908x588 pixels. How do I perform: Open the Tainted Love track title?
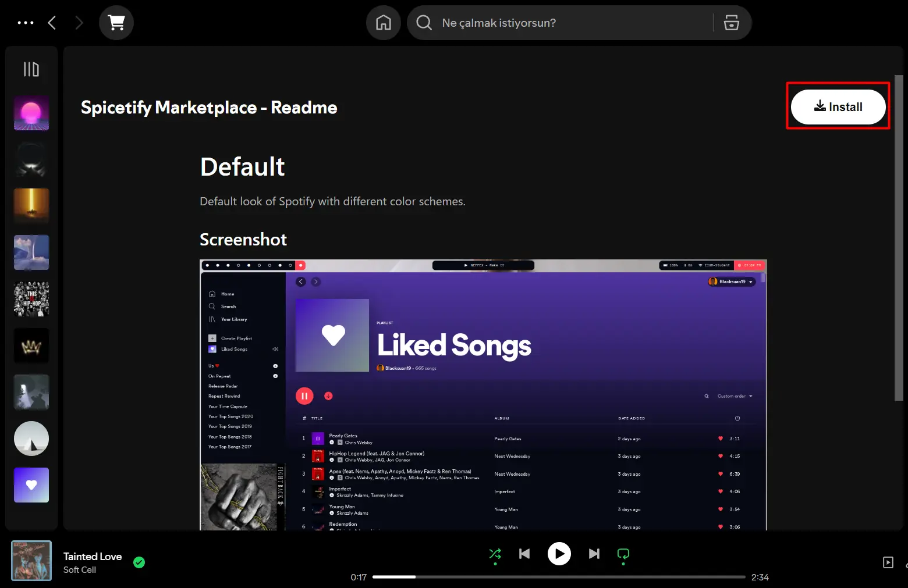(x=93, y=557)
